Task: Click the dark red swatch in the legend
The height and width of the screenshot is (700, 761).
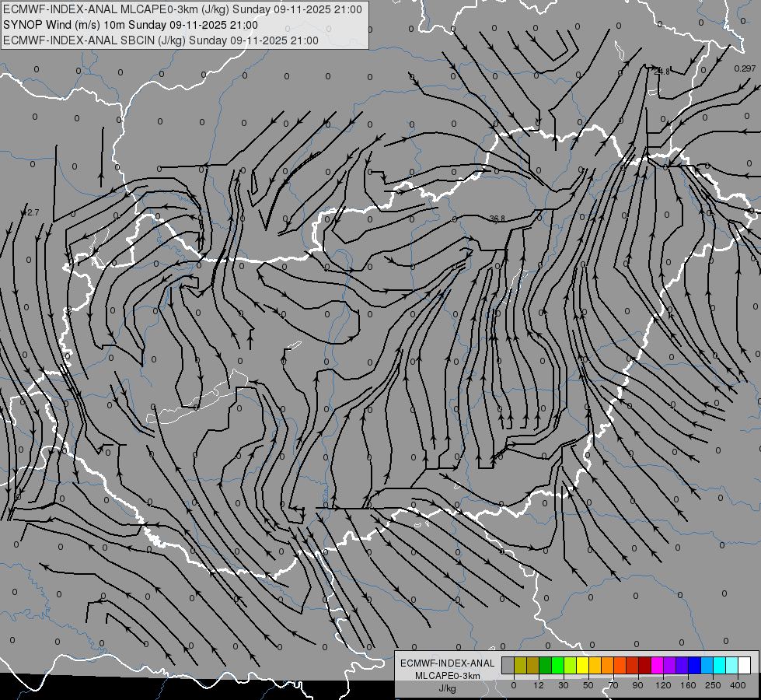Action: pyautogui.click(x=644, y=665)
